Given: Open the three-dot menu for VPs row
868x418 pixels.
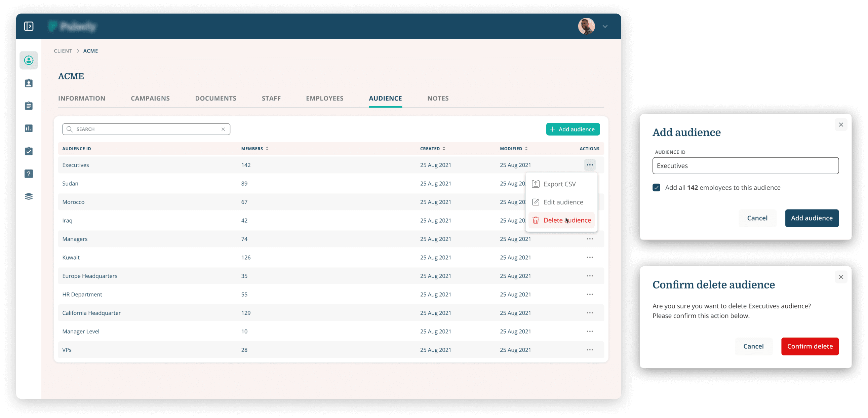Looking at the screenshot, I should click(x=589, y=350).
